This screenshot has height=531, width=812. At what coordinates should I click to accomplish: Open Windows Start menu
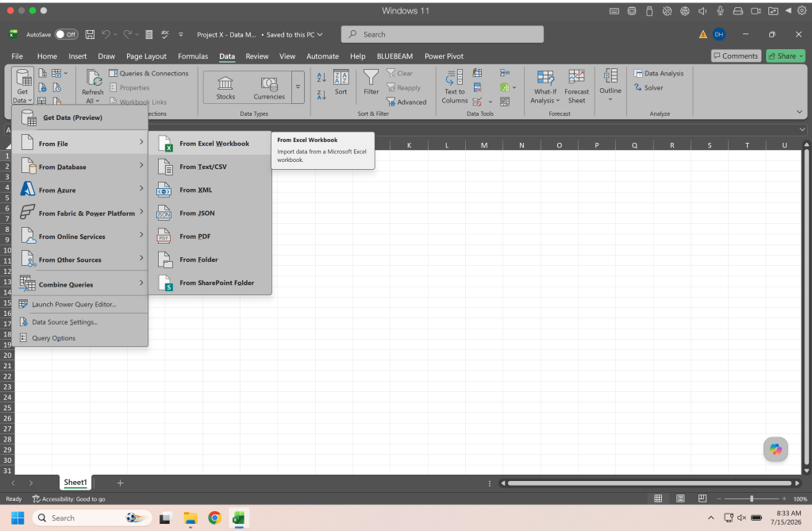(17, 518)
